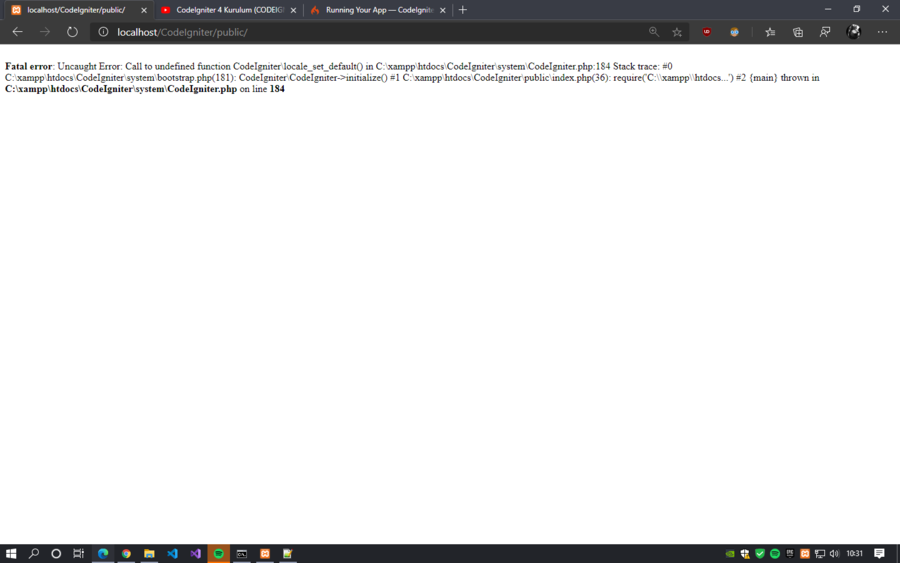The image size is (900, 563).
Task: Open Notepad++ from taskbar
Action: point(288,554)
